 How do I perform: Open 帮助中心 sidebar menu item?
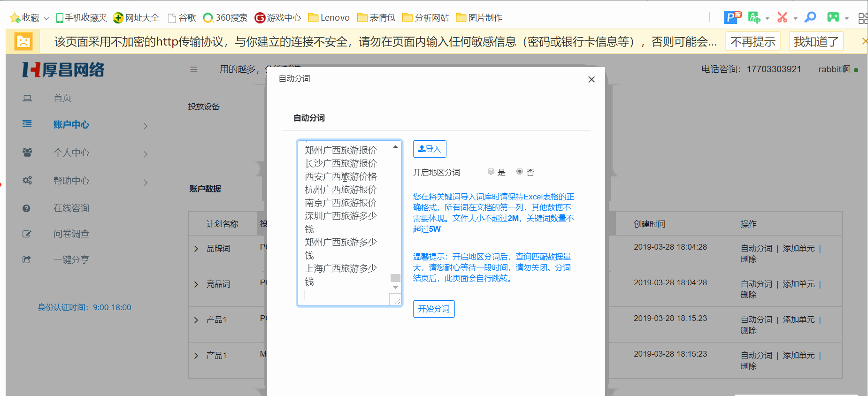71,181
